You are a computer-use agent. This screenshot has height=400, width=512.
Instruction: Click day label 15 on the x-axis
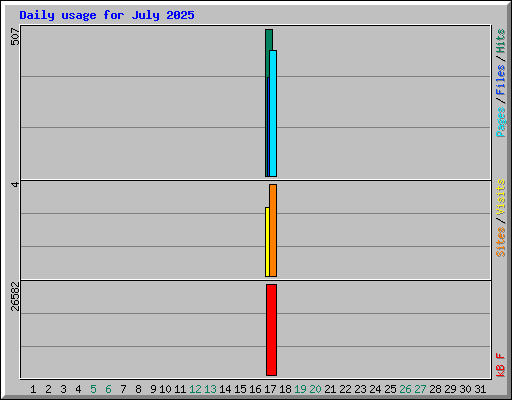click(x=240, y=389)
